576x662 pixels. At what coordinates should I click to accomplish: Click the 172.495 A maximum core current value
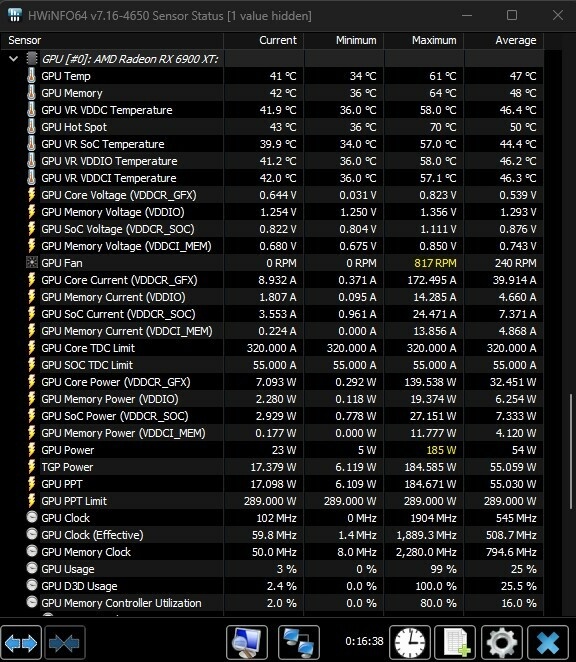point(432,280)
